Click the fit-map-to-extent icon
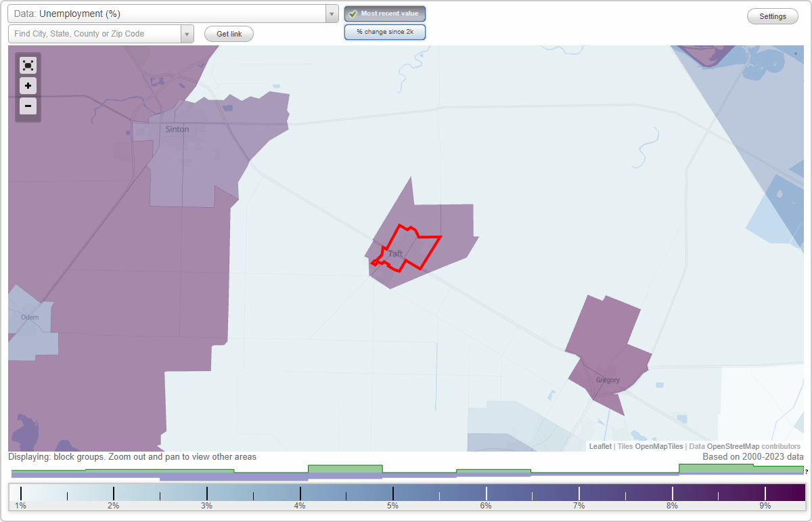The width and height of the screenshot is (812, 522). [x=28, y=65]
